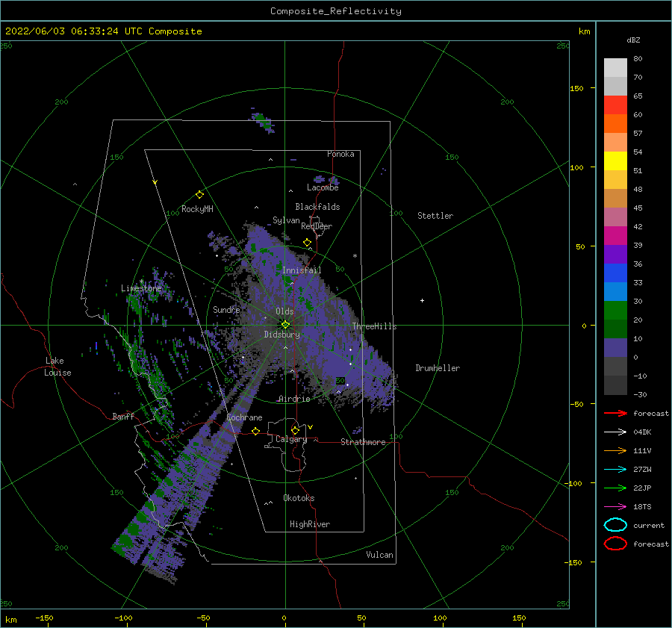
Task: Click the Calgary city label
Action: (291, 439)
